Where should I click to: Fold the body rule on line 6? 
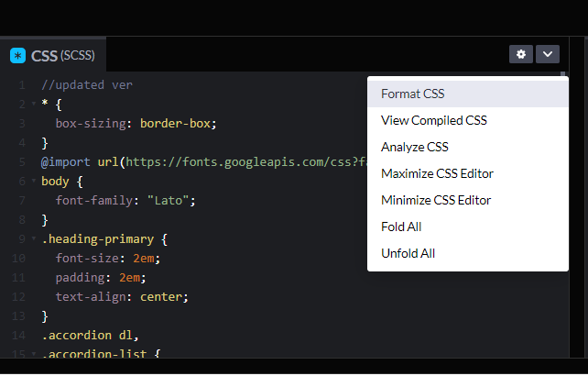coord(34,181)
